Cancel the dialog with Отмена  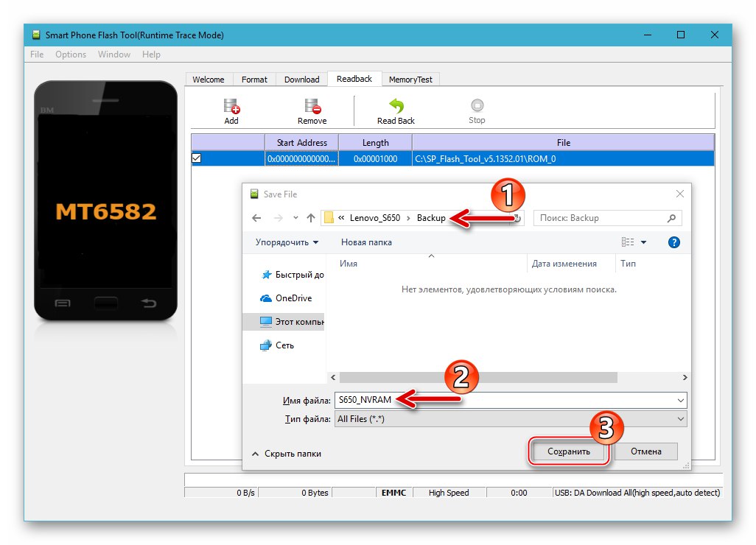(645, 451)
